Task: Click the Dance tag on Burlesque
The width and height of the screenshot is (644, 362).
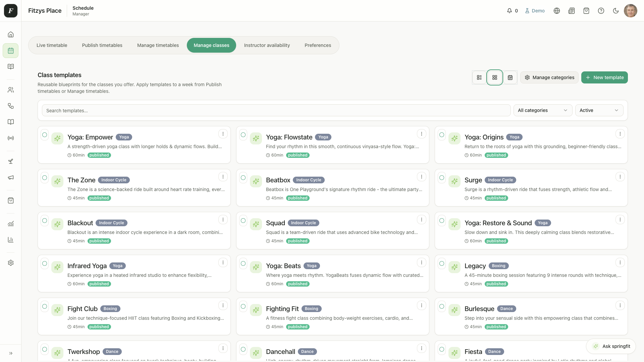Action: pos(506,309)
